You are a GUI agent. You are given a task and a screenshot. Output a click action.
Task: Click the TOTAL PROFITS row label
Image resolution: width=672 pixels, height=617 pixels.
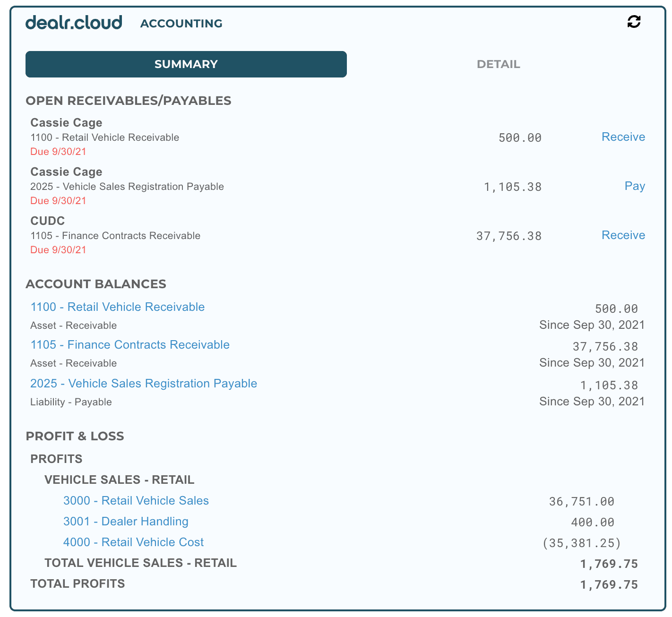78,584
